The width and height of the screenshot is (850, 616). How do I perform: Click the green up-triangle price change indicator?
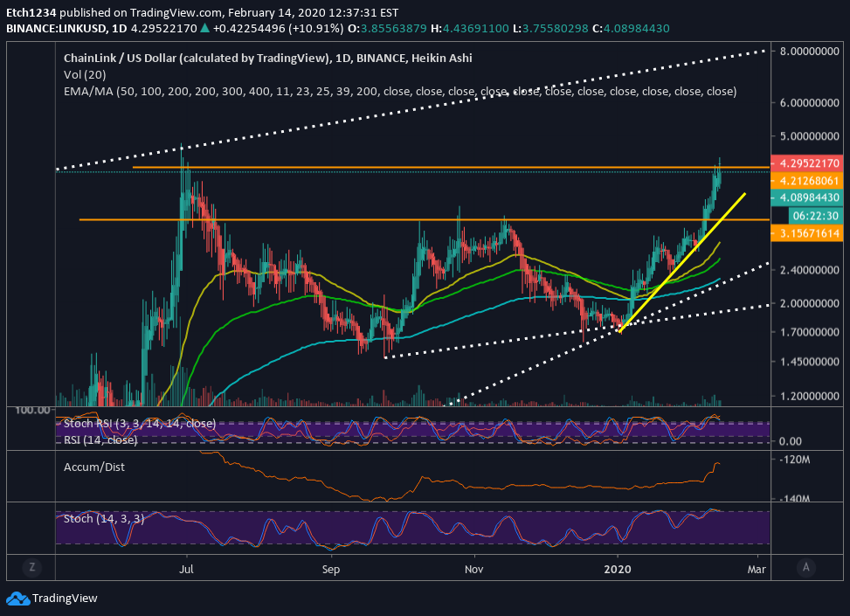pos(205,28)
